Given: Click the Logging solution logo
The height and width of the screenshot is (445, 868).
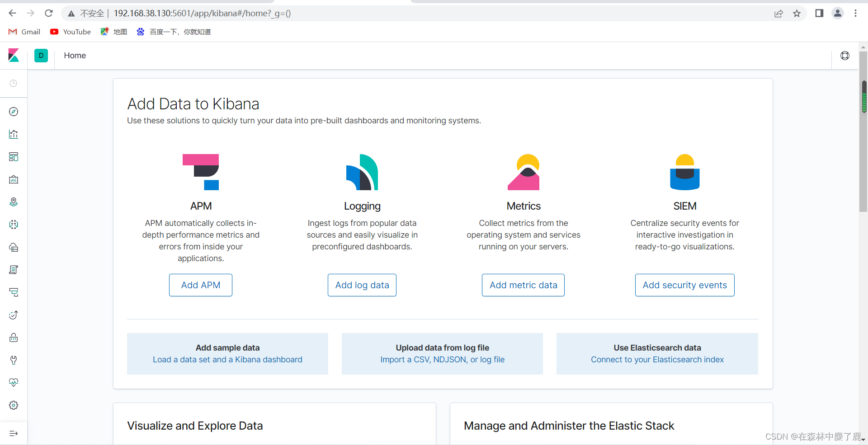Looking at the screenshot, I should tap(362, 172).
